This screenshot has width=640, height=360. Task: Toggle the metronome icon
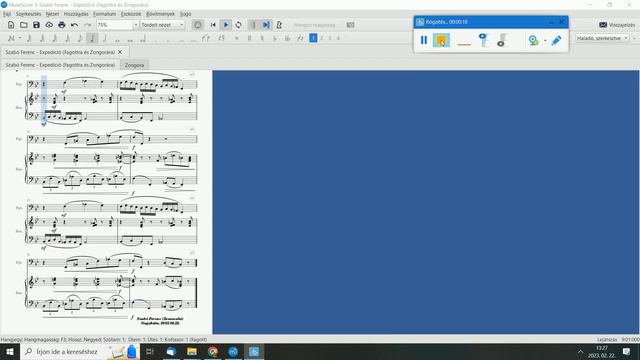279,25
